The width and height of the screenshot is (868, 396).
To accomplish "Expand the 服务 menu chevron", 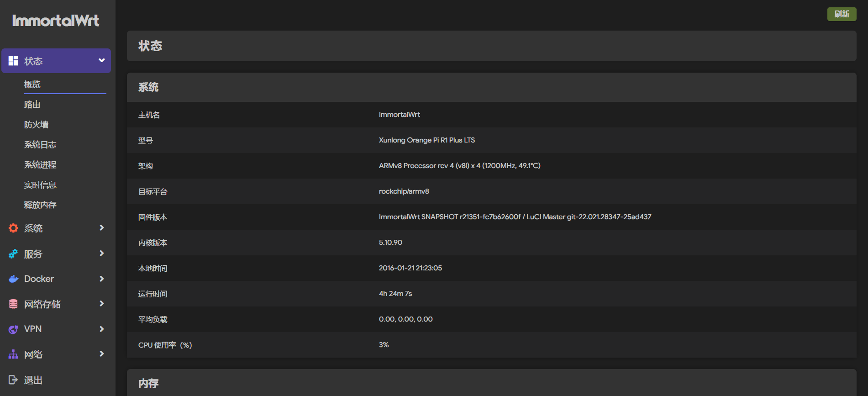I will click(102, 253).
